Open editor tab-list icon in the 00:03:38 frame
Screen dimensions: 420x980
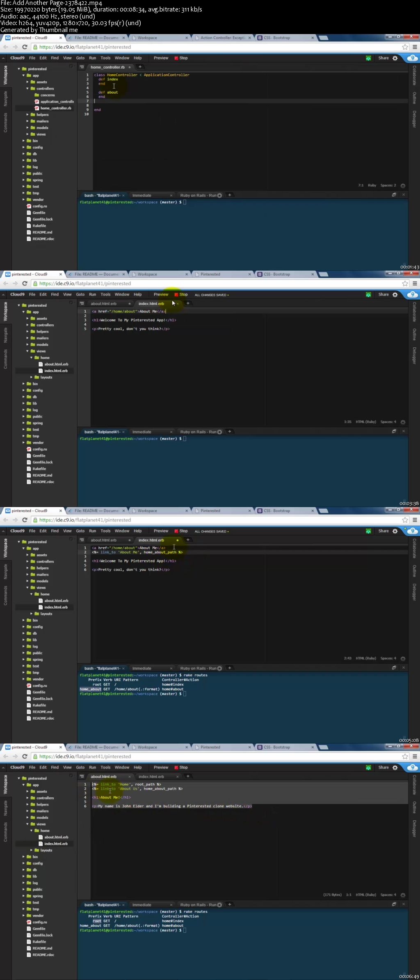[82, 303]
